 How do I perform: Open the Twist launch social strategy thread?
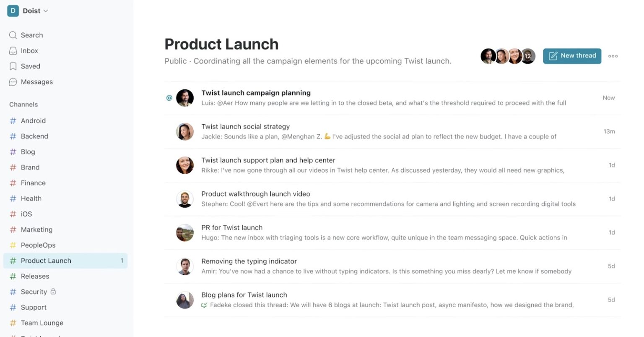point(245,126)
